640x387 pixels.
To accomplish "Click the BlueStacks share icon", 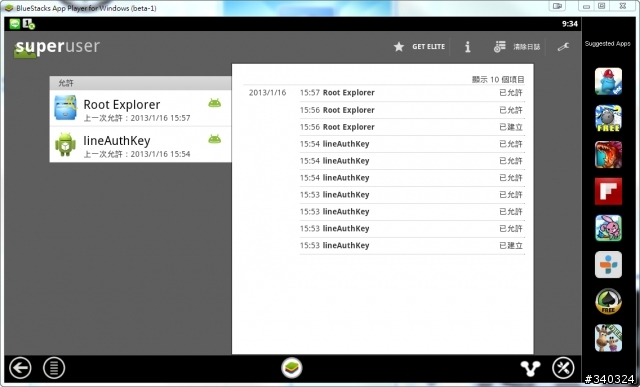I will tap(530, 368).
